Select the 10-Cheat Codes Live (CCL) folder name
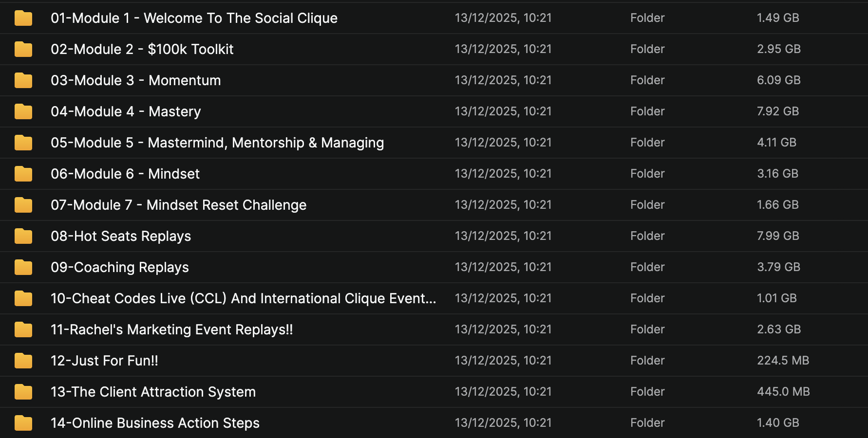Screen dimensions: 868x438 [243, 298]
